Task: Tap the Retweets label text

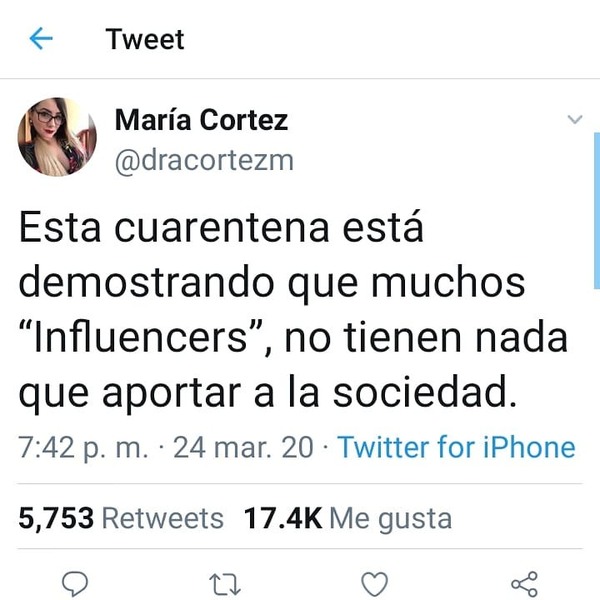Action: point(163,518)
